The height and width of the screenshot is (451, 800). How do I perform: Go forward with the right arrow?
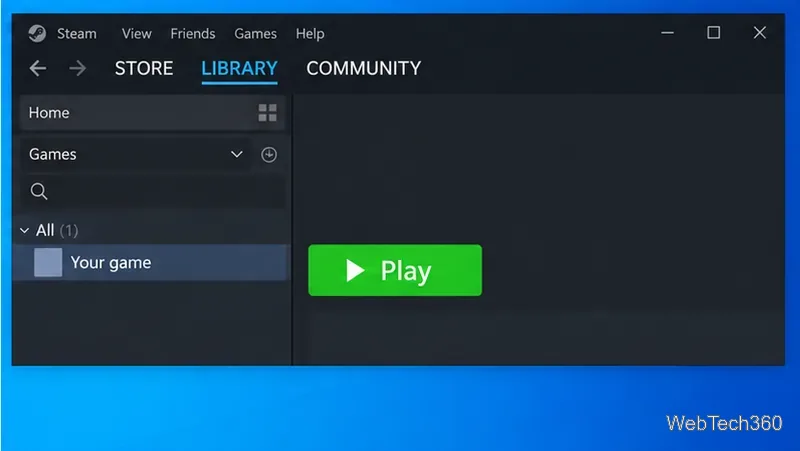[78, 68]
